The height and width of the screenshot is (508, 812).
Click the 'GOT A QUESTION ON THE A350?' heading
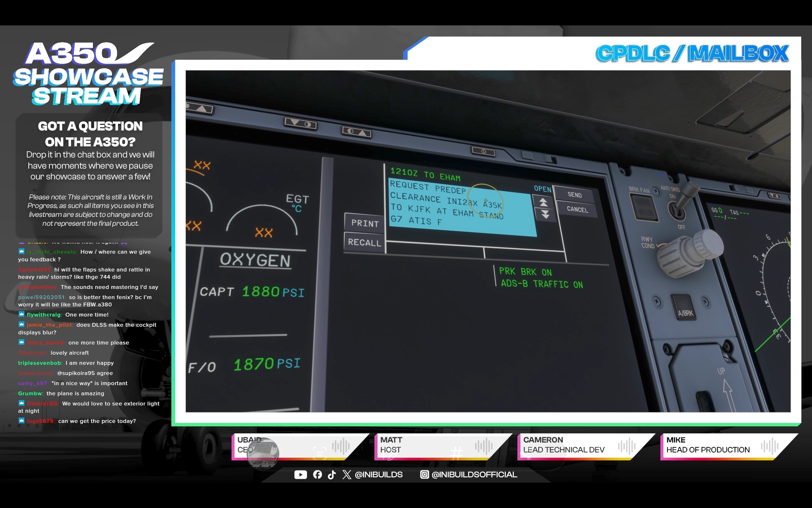(90, 134)
